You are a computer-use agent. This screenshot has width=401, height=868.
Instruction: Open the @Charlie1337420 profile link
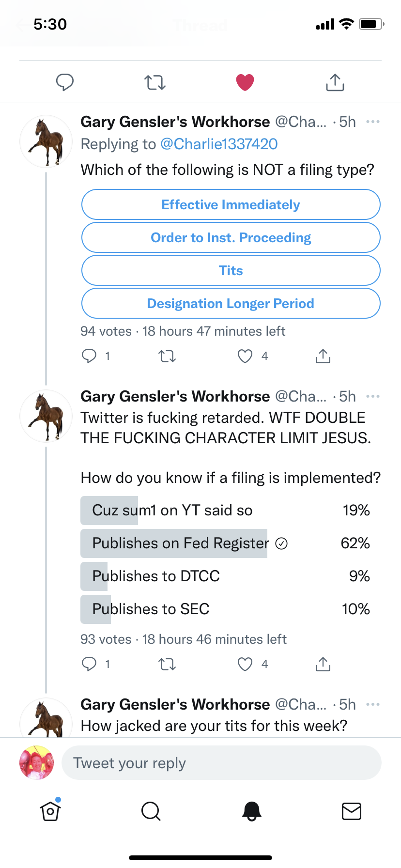tap(219, 144)
